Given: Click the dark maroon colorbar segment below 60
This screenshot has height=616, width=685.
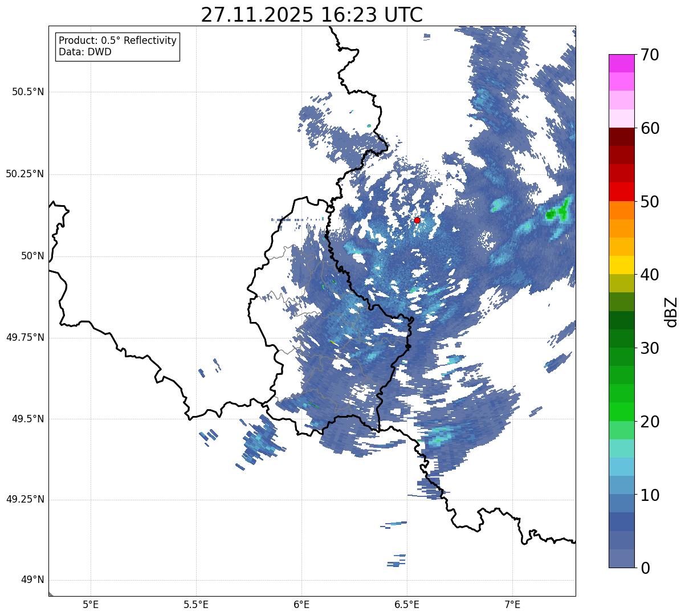Looking at the screenshot, I should (622, 137).
